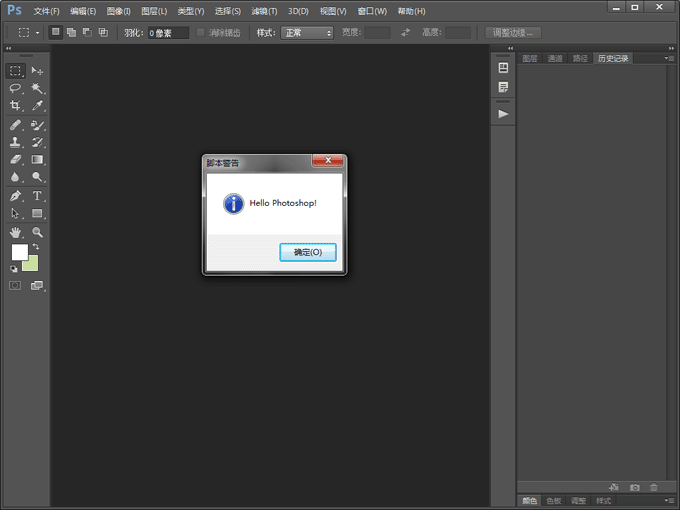Choose Add to Selection mode
The height and width of the screenshot is (510, 680).
point(71,32)
